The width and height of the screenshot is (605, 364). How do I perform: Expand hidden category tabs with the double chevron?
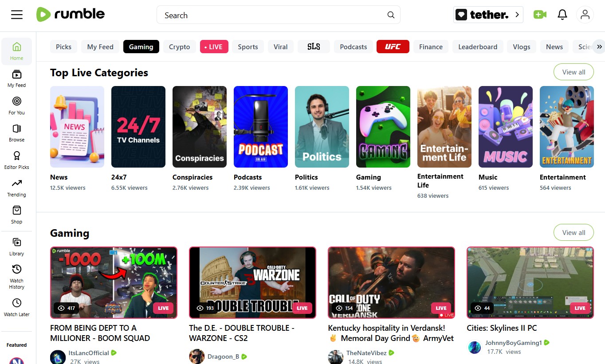coord(599,46)
